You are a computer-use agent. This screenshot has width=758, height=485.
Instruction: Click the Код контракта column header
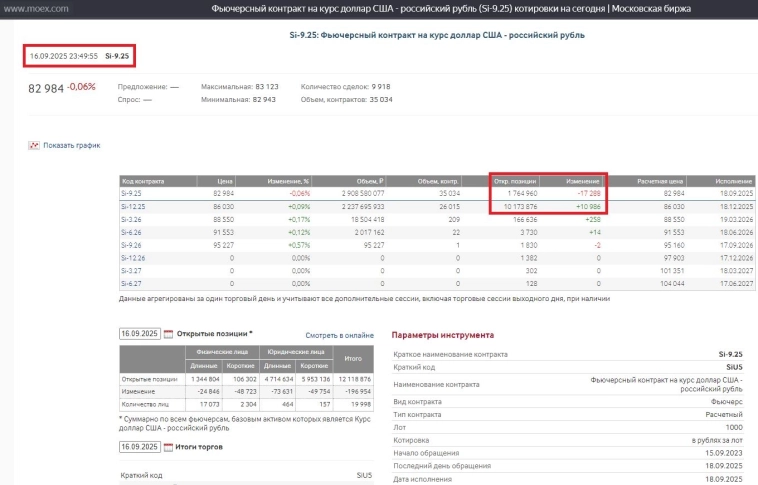[143, 181]
